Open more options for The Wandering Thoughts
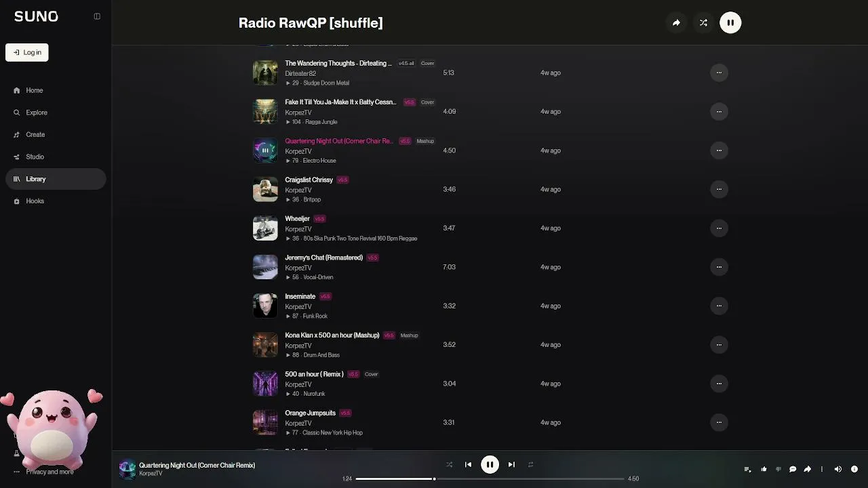868x488 pixels. coord(719,73)
